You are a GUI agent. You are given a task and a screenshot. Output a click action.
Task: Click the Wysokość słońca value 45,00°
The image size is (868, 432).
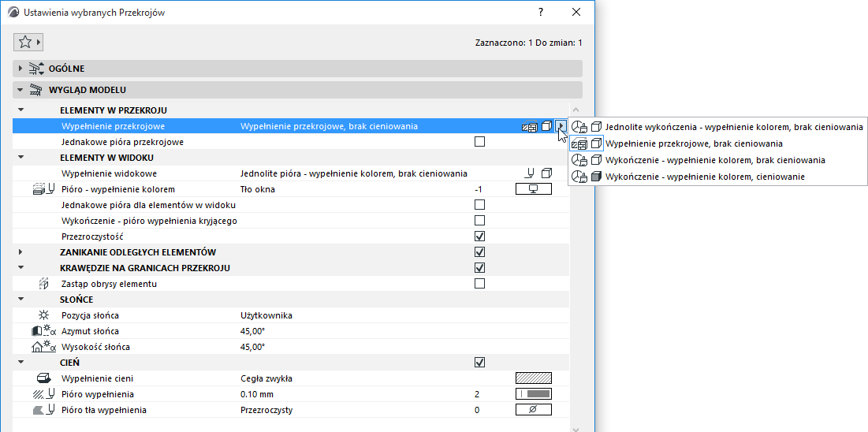click(252, 348)
